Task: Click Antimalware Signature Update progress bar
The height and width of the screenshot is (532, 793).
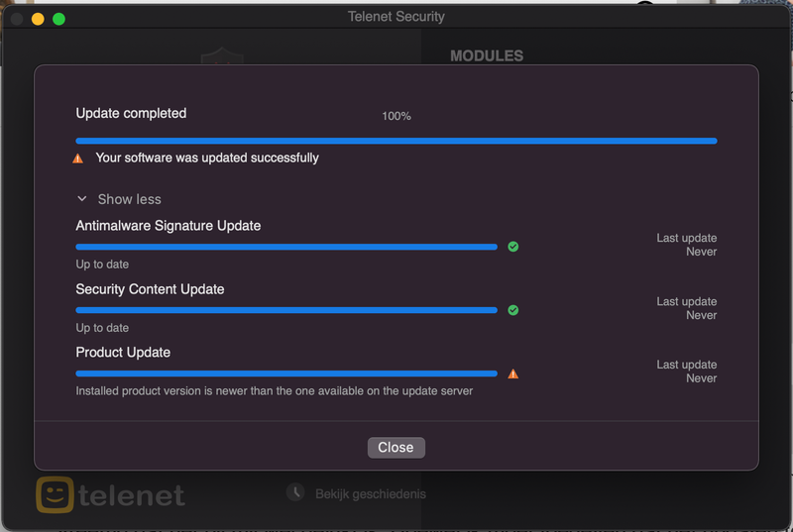Action: [x=286, y=247]
